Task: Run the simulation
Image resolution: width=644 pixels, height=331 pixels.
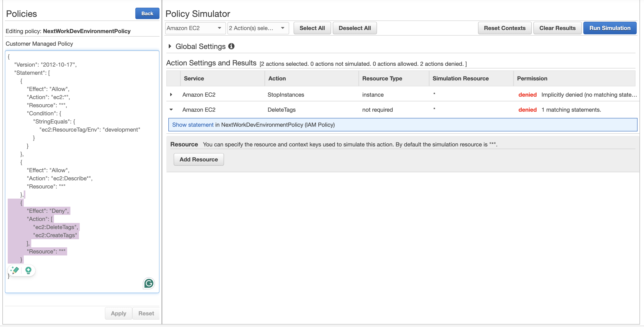Action: [610, 28]
